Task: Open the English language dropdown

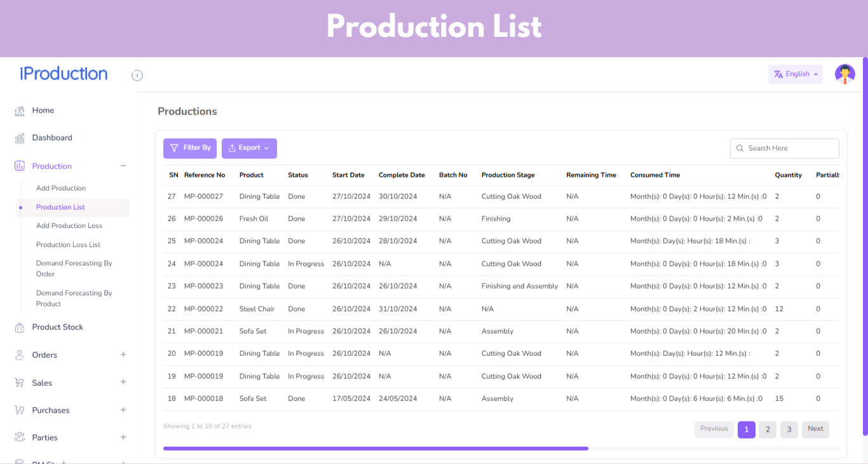Action: pos(795,74)
